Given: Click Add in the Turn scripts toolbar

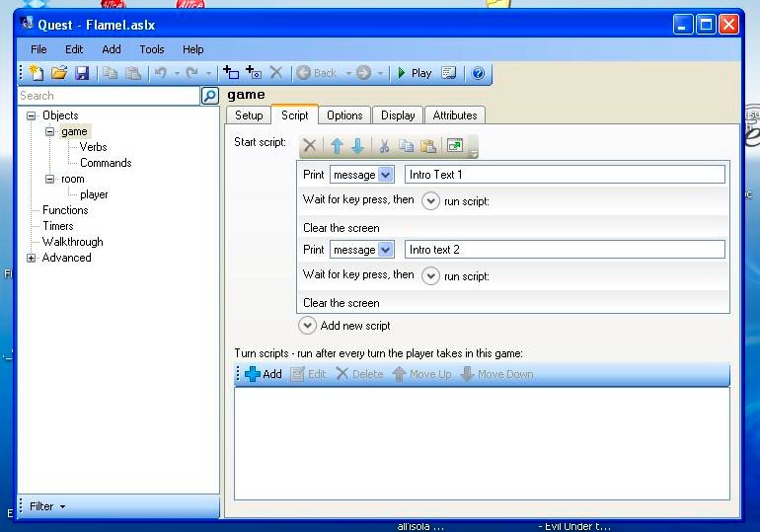Looking at the screenshot, I should [264, 374].
